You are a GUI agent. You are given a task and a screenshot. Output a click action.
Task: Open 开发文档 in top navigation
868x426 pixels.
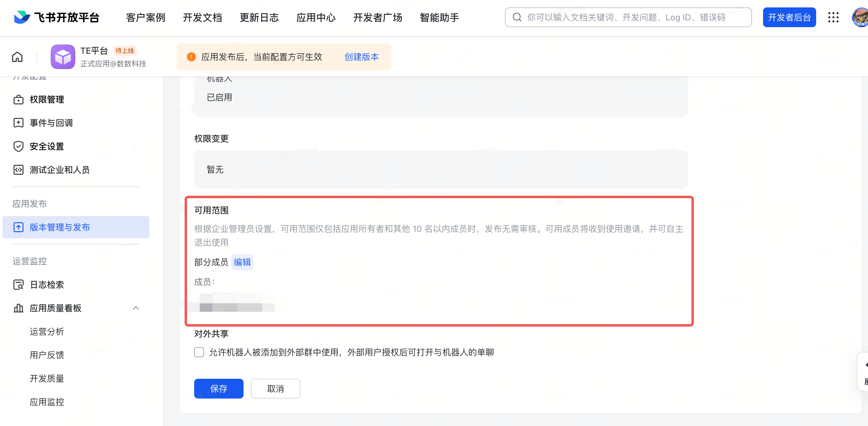coord(202,17)
